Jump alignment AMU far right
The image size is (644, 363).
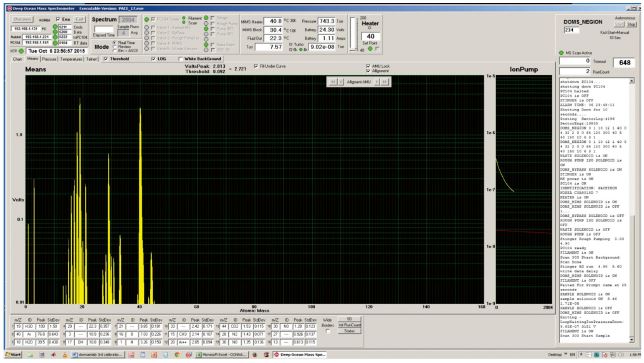pos(385,82)
